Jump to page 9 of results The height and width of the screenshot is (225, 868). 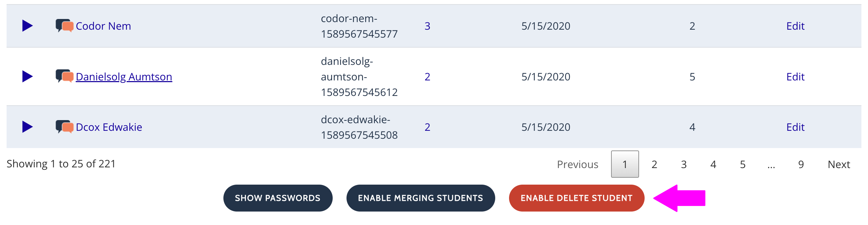(x=801, y=164)
